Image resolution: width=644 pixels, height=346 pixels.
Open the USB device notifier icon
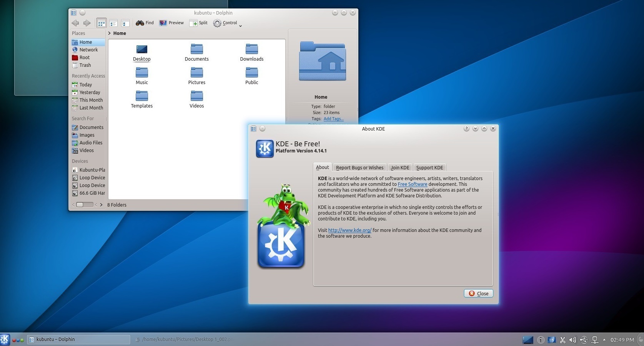pos(584,339)
